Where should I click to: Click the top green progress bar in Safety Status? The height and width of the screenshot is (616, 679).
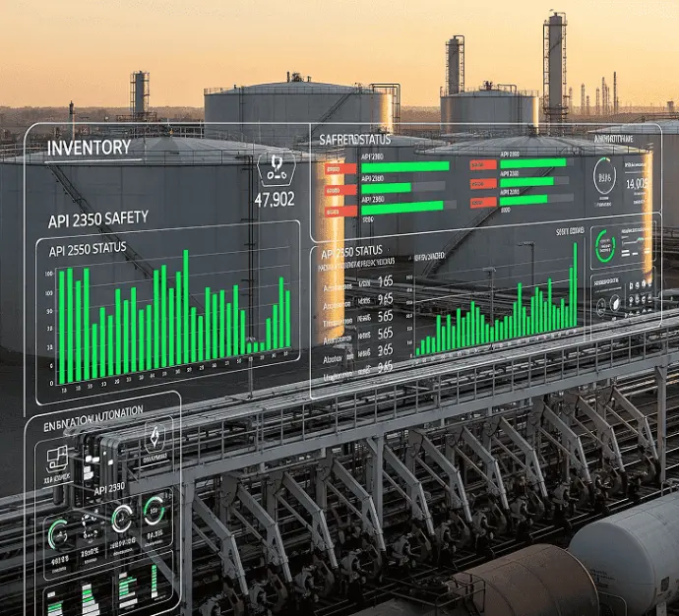click(404, 167)
